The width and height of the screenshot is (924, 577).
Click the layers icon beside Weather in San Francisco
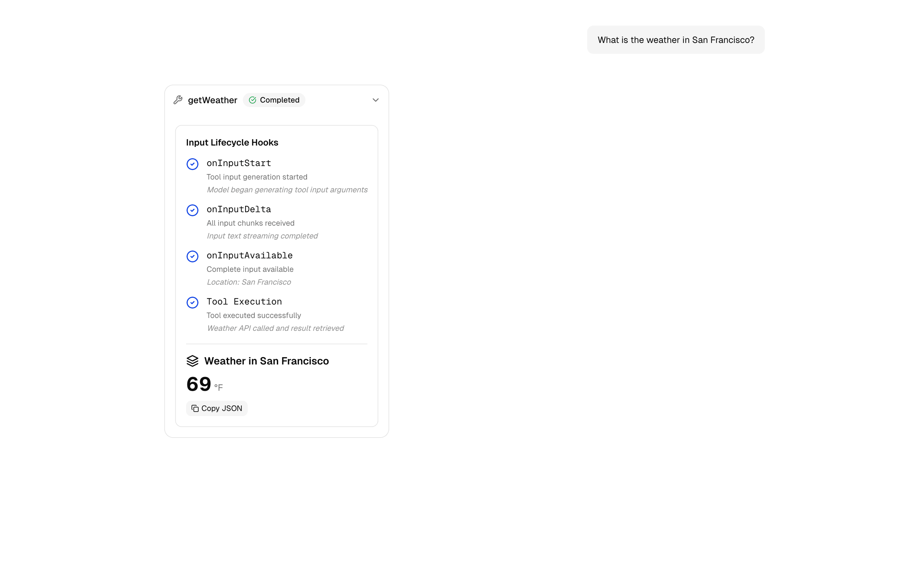[x=193, y=361]
